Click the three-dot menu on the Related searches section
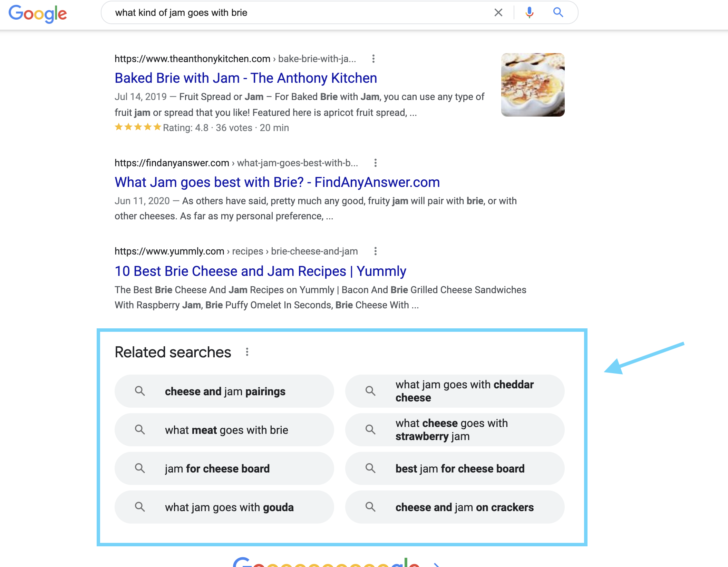The width and height of the screenshot is (728, 567). (x=247, y=352)
